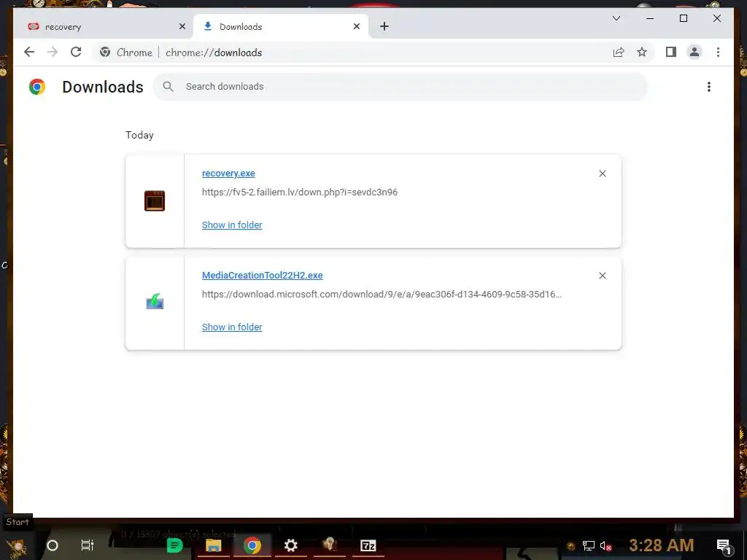Click the recovery.exe file icon

[x=155, y=201]
